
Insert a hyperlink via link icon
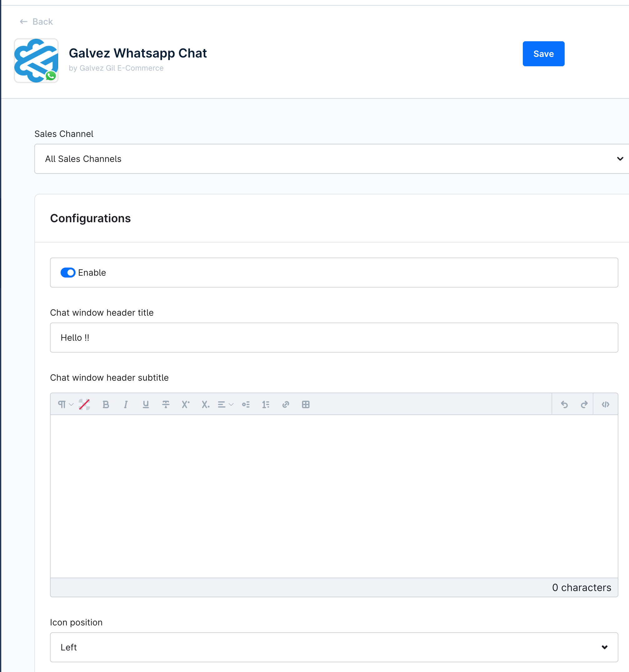(x=285, y=404)
